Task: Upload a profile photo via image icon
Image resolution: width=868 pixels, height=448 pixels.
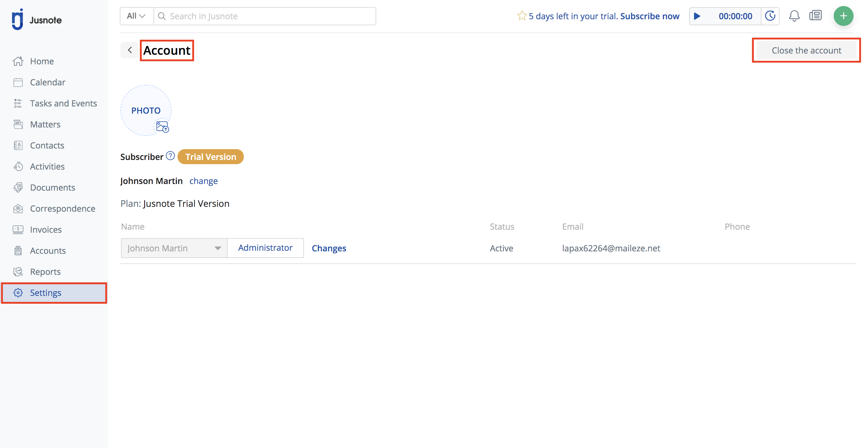Action: coord(163,127)
